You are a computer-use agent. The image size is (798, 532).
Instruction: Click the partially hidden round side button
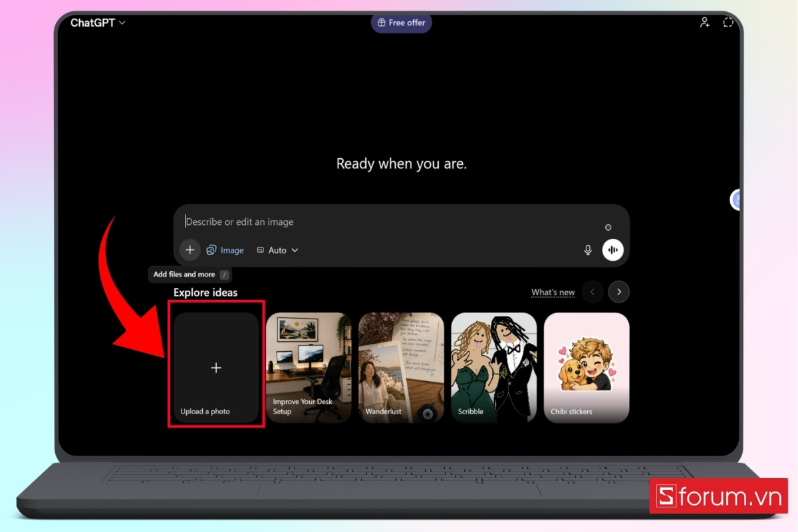point(735,199)
